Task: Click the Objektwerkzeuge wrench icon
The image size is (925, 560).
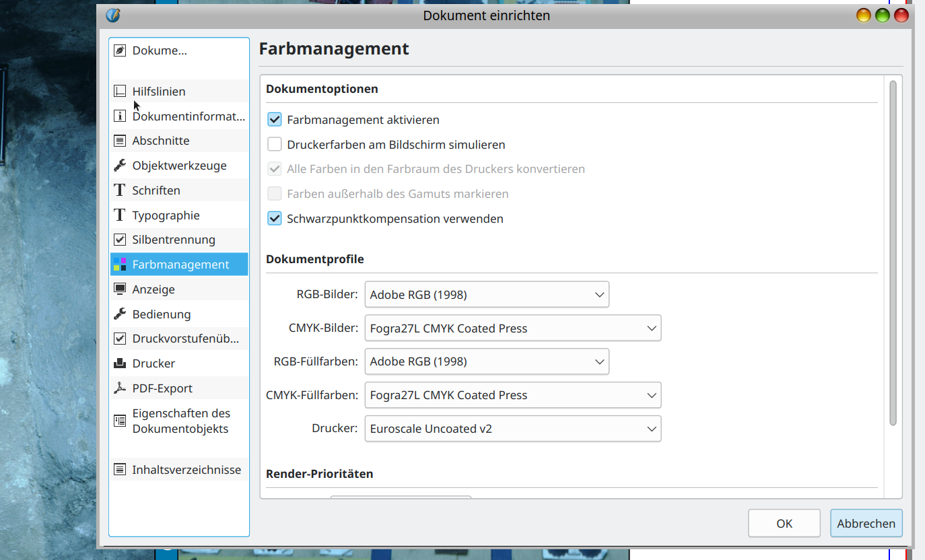Action: 120,166
